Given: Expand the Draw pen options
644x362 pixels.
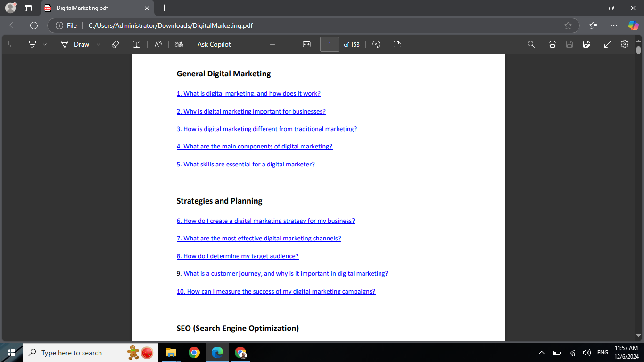Looking at the screenshot, I should click(x=98, y=44).
